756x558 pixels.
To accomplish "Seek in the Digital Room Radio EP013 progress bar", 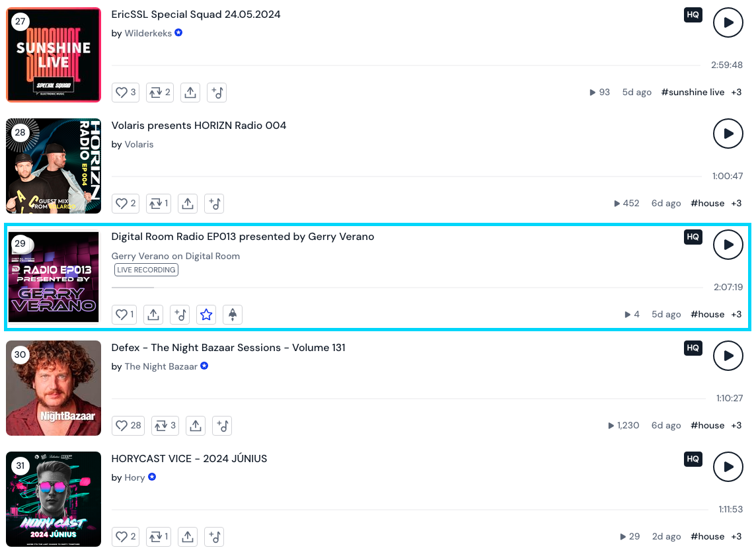I will (x=408, y=288).
